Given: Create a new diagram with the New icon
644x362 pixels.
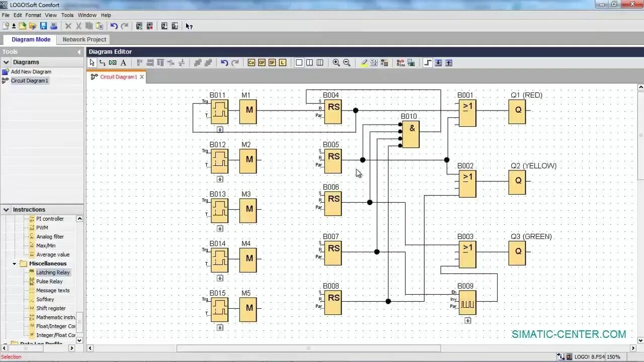Looking at the screenshot, I should tap(6, 26).
